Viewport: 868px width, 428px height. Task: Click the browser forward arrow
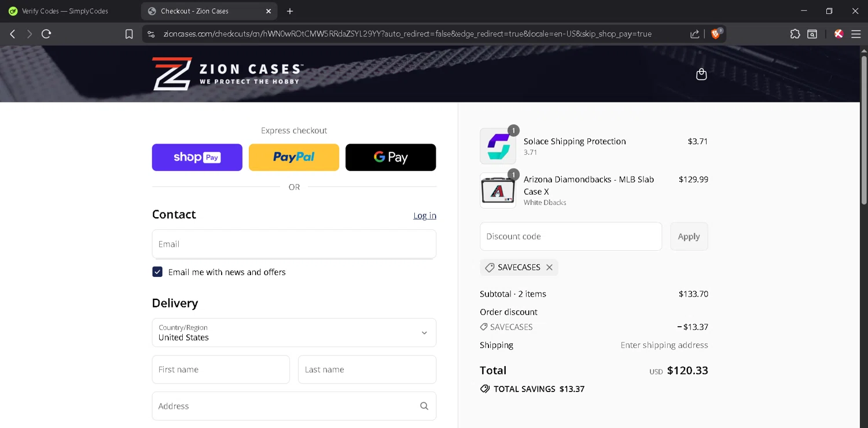(x=30, y=34)
